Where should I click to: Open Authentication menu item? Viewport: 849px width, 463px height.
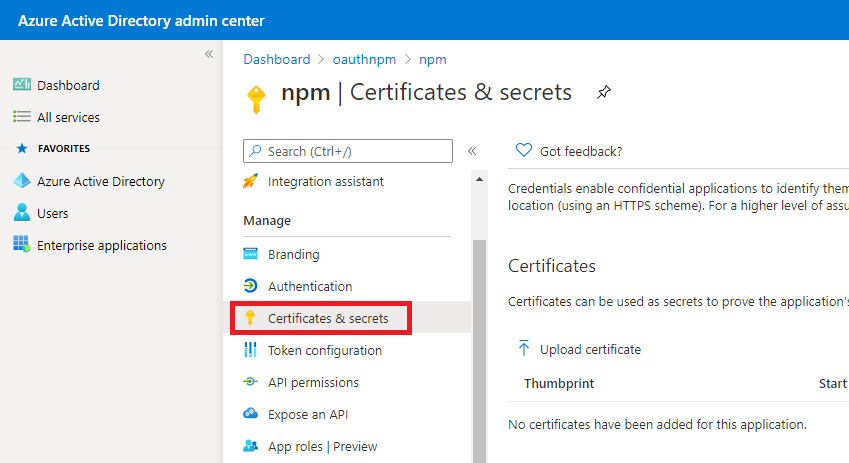[x=309, y=286]
